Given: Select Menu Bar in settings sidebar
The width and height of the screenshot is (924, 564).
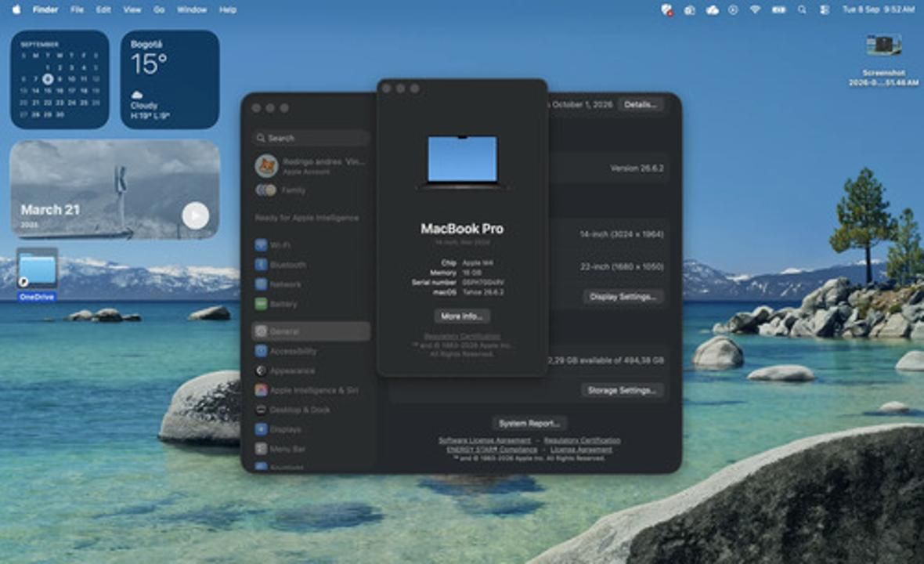Looking at the screenshot, I should 311,449.
